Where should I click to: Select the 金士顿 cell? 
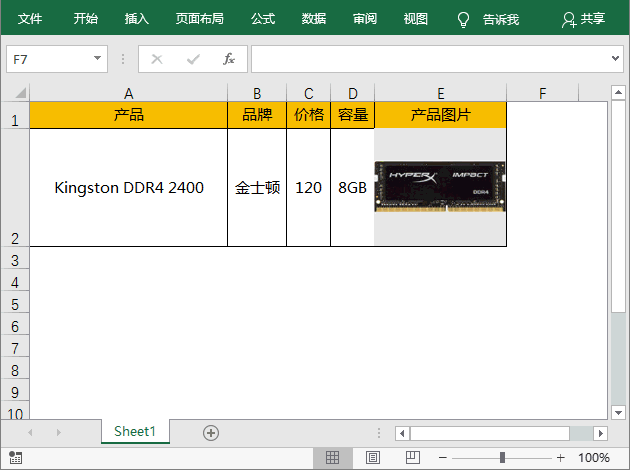[x=257, y=188]
